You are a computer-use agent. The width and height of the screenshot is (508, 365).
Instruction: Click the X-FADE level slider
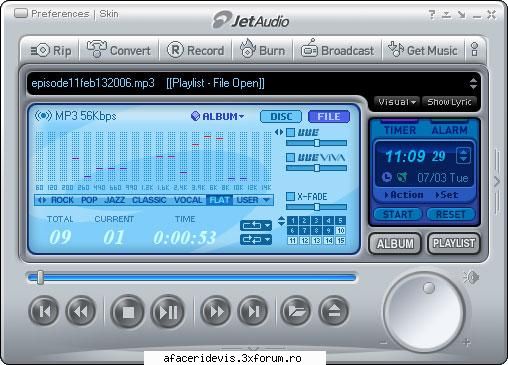[x=316, y=207]
